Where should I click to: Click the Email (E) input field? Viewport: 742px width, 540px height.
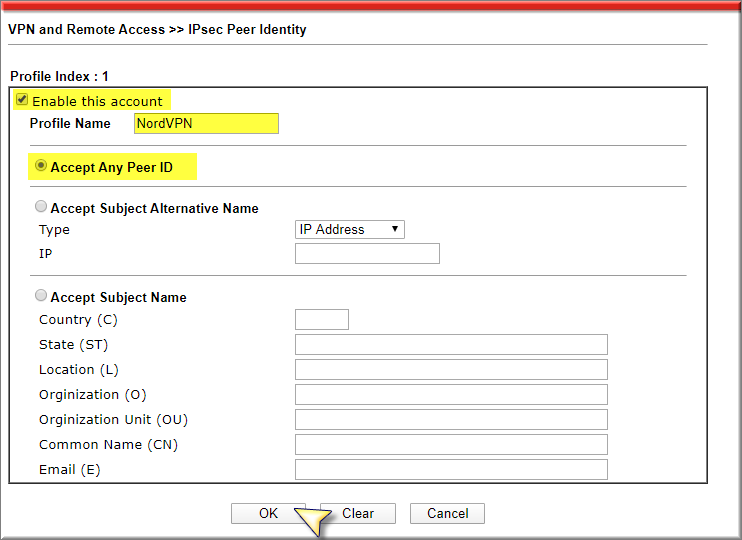(451, 469)
